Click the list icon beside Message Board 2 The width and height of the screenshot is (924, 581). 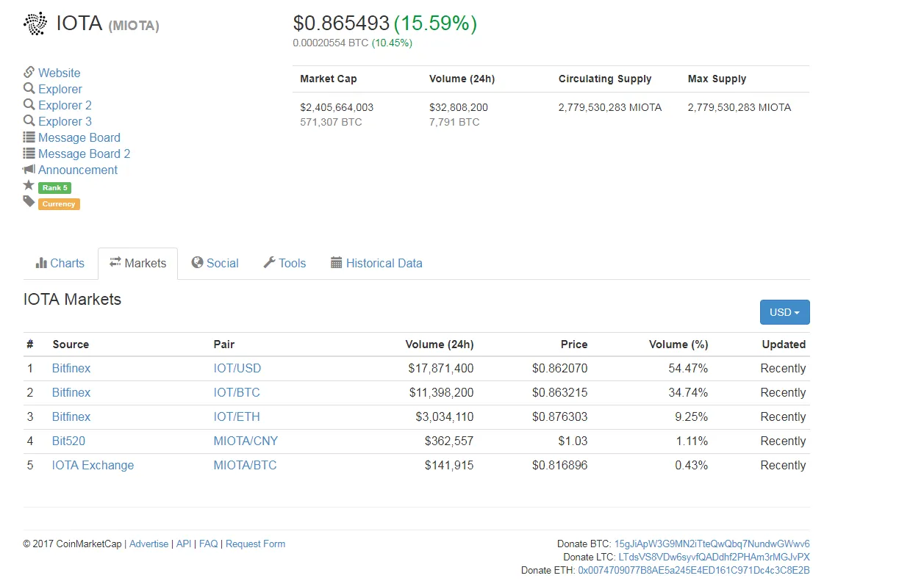[x=29, y=153]
